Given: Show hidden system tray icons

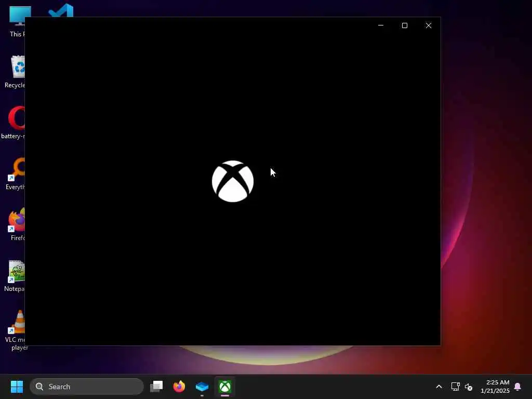Looking at the screenshot, I should (438, 387).
